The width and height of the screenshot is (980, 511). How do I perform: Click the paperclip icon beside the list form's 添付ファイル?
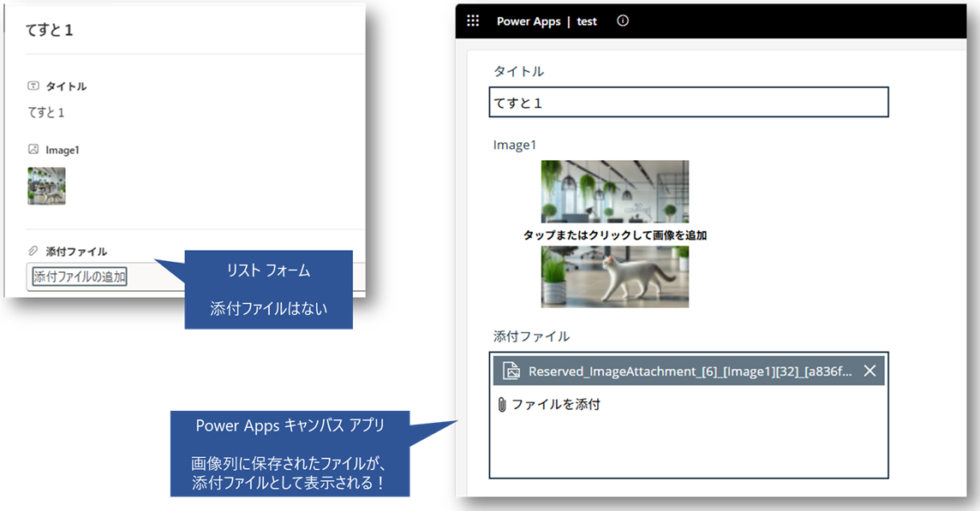tap(33, 252)
